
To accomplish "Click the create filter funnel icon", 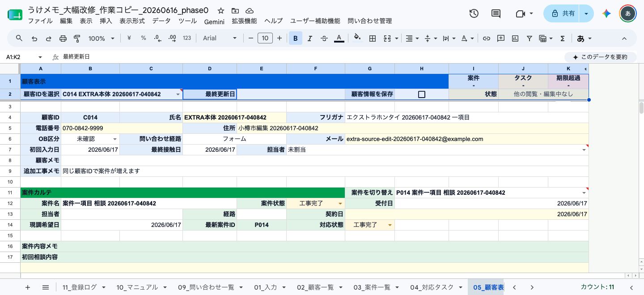I will click(530, 38).
